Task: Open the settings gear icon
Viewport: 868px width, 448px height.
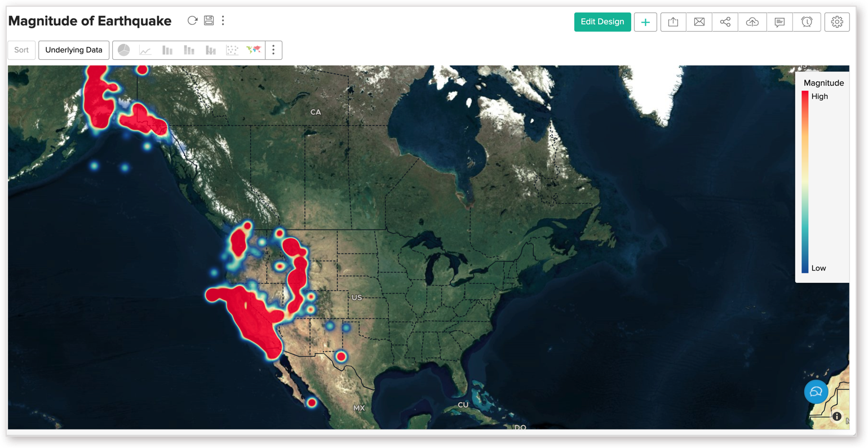Action: [837, 22]
